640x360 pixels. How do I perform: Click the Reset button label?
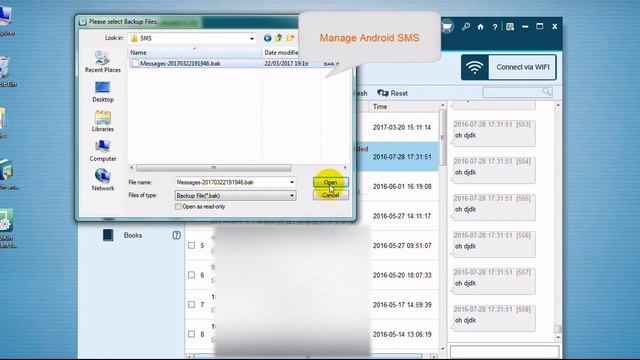pos(399,93)
